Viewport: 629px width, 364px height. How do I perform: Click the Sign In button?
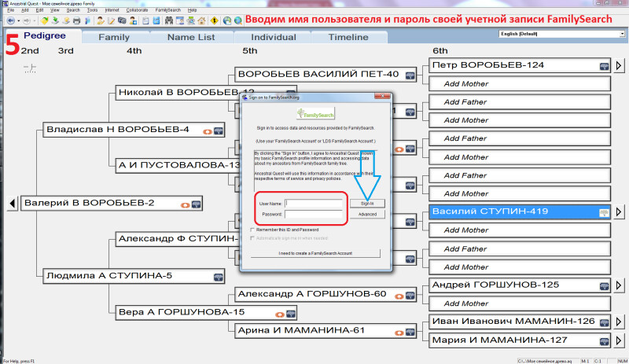(x=367, y=204)
